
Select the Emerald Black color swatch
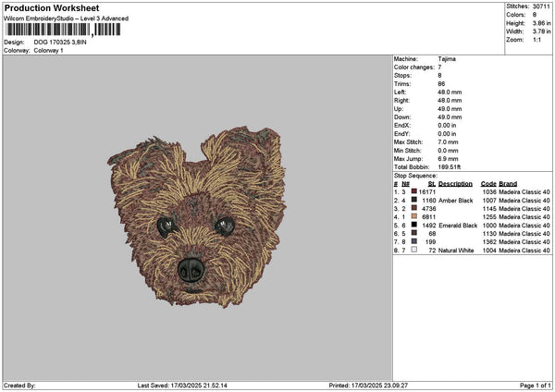point(415,225)
